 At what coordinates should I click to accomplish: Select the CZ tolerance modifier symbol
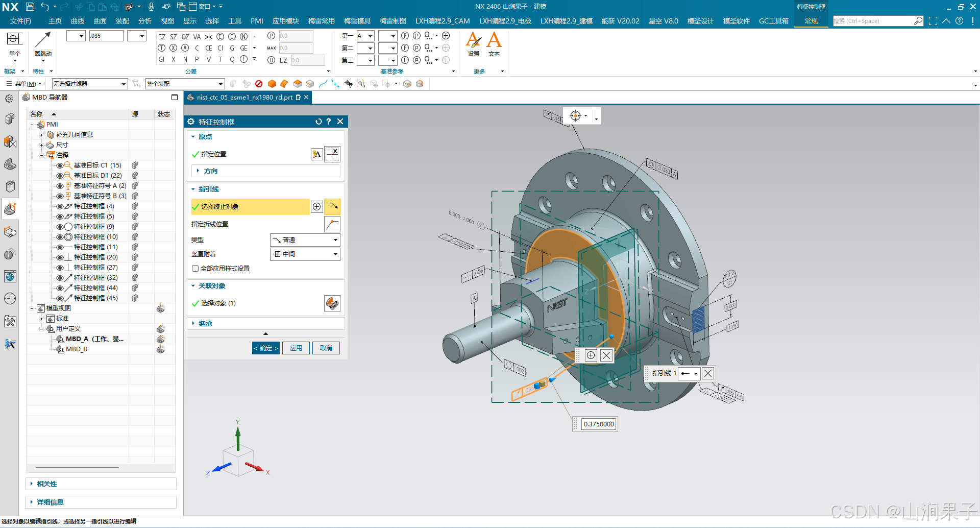162,37
